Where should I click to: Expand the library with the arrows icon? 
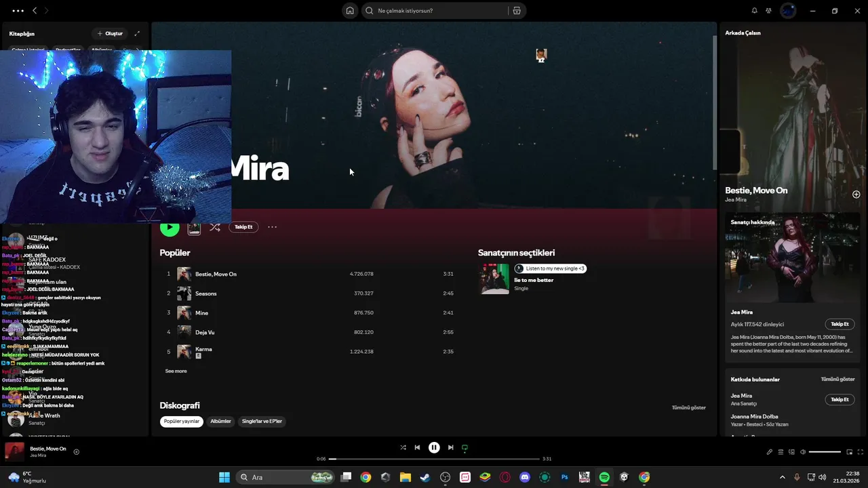pyautogui.click(x=137, y=33)
